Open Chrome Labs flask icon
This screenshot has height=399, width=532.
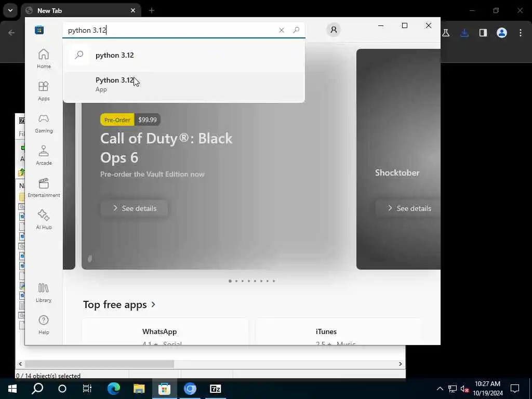446,33
